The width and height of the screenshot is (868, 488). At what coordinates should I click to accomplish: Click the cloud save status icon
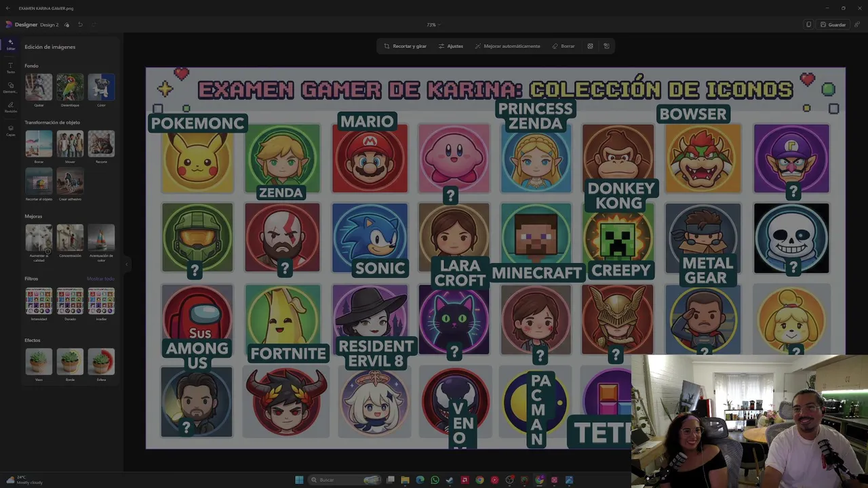(66, 24)
